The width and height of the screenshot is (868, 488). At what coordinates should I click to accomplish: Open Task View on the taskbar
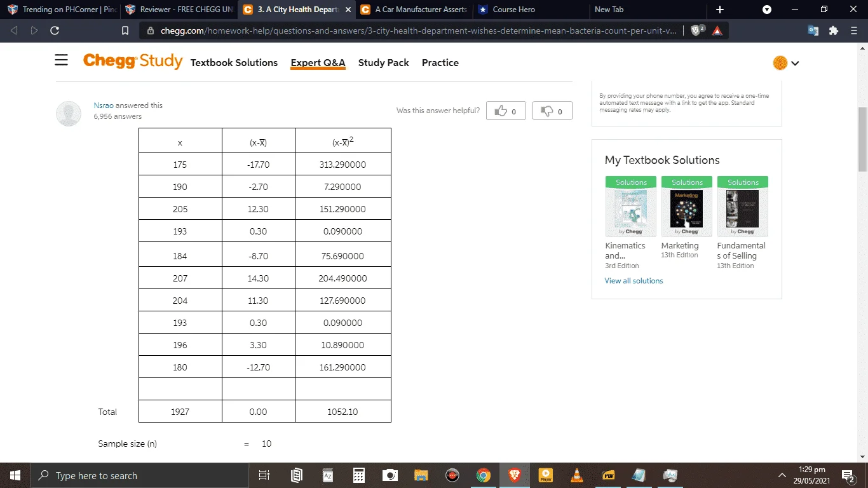[x=264, y=475]
